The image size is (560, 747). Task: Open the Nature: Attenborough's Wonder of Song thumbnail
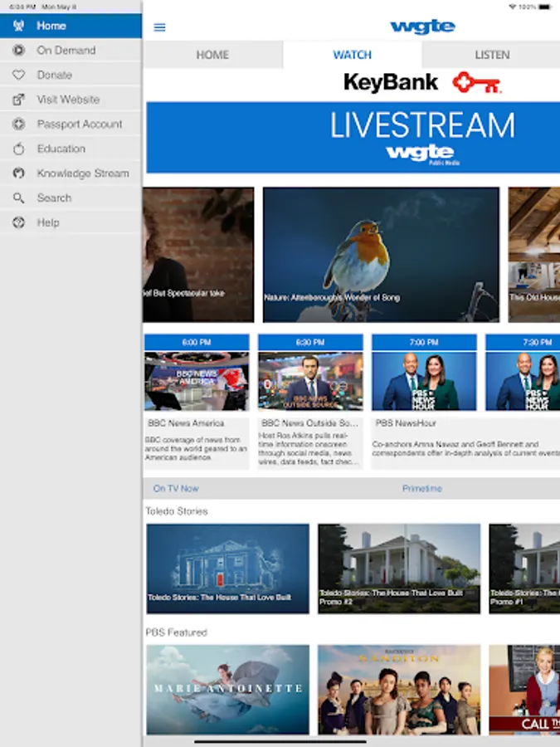(381, 255)
